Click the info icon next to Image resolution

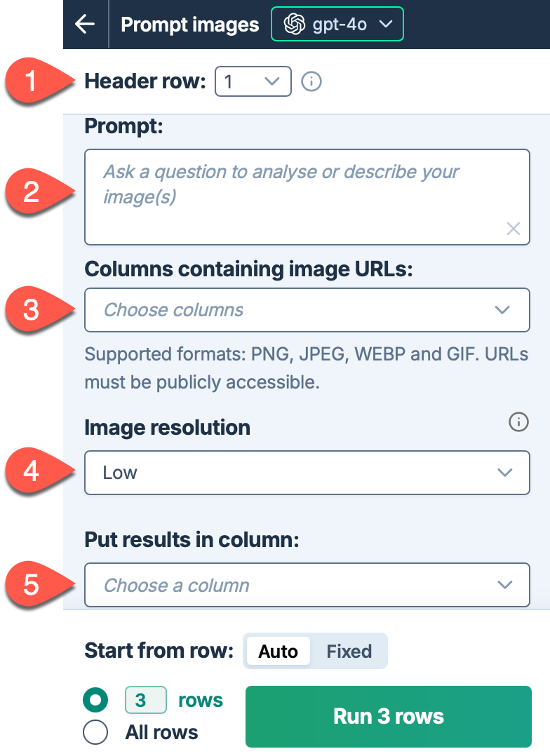(518, 422)
